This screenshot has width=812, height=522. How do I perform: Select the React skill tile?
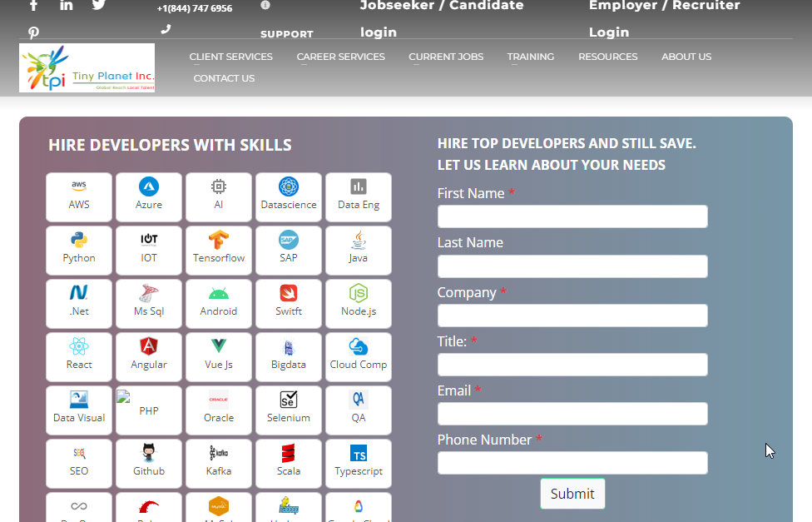79,357
